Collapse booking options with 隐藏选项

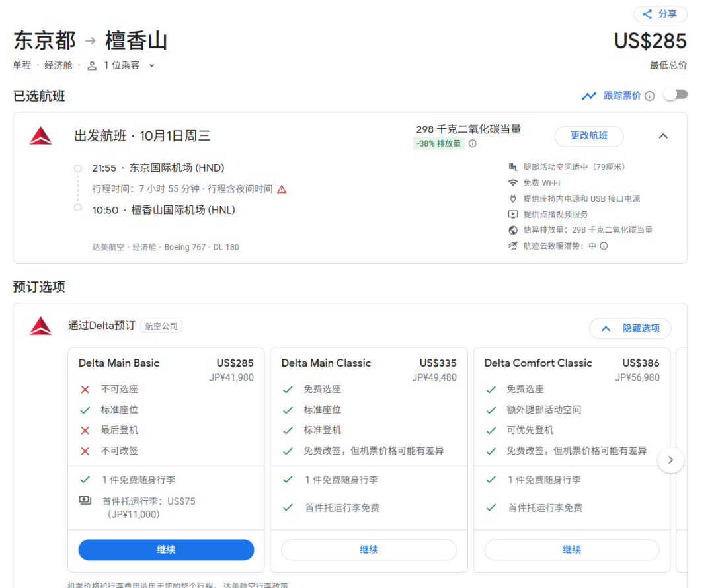pyautogui.click(x=630, y=328)
